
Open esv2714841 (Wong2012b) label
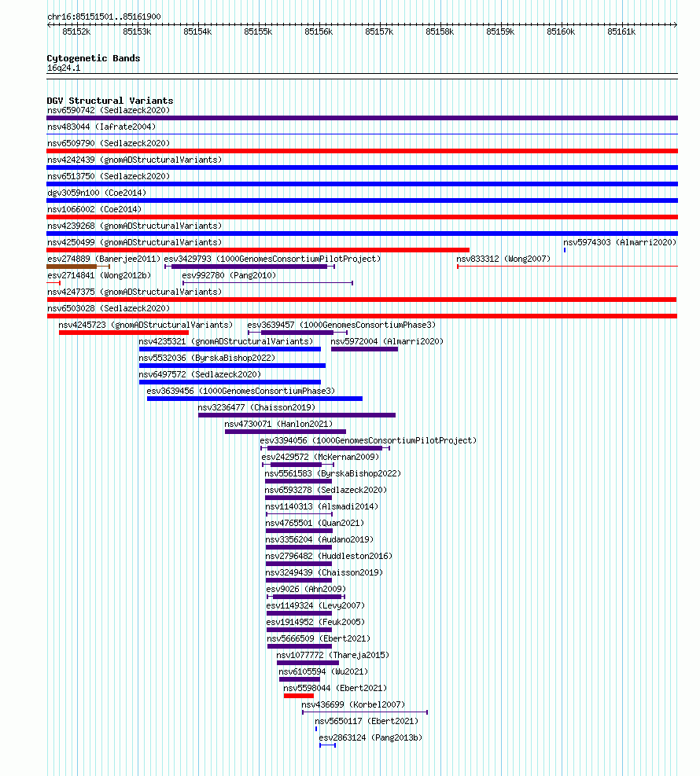[x=99, y=275]
